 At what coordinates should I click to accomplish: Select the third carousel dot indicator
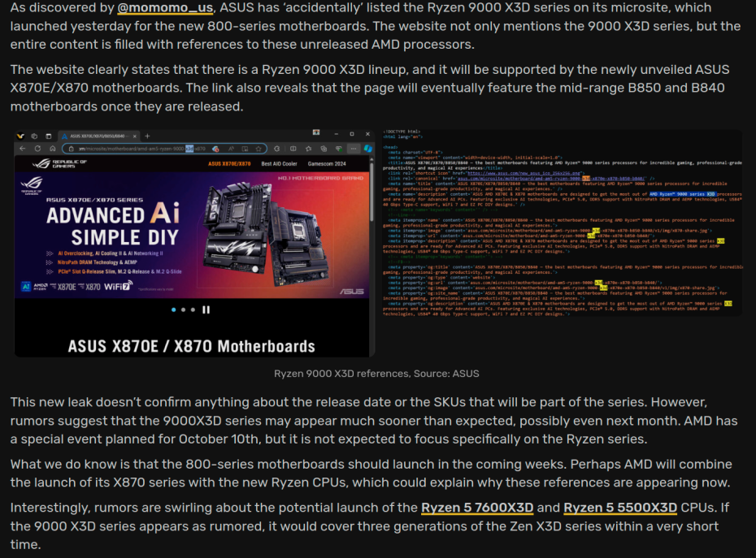click(193, 309)
